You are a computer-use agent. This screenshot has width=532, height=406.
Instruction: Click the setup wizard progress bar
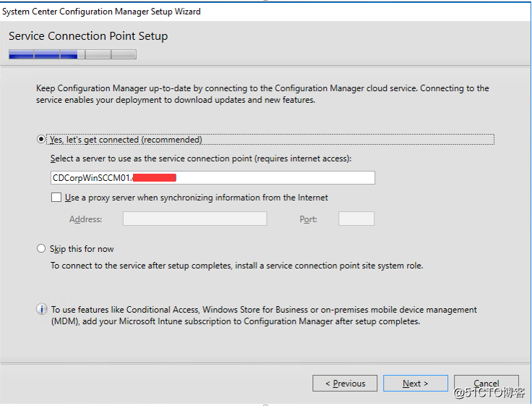[72, 54]
